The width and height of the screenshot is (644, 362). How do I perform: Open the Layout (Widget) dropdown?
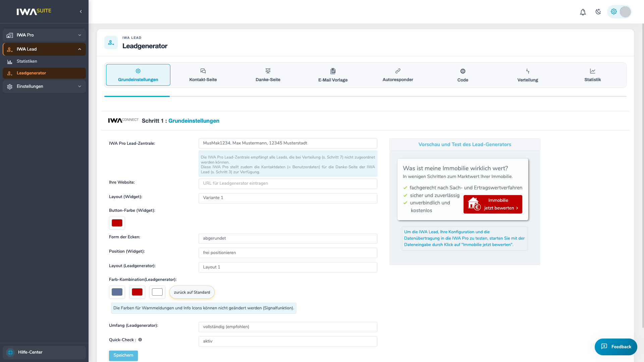288,198
